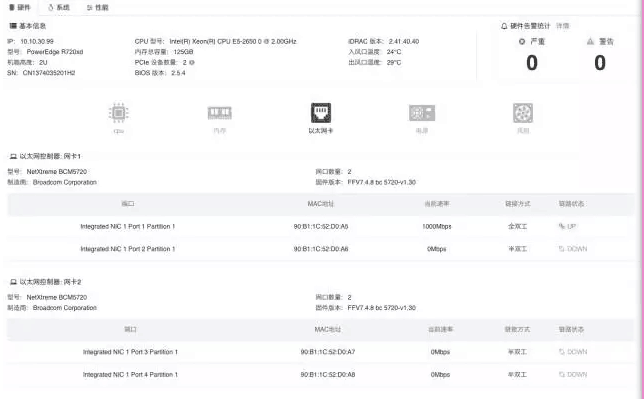
Task: Click MAC address 90:B1:1C:52:D0:A5
Action: pos(321,226)
